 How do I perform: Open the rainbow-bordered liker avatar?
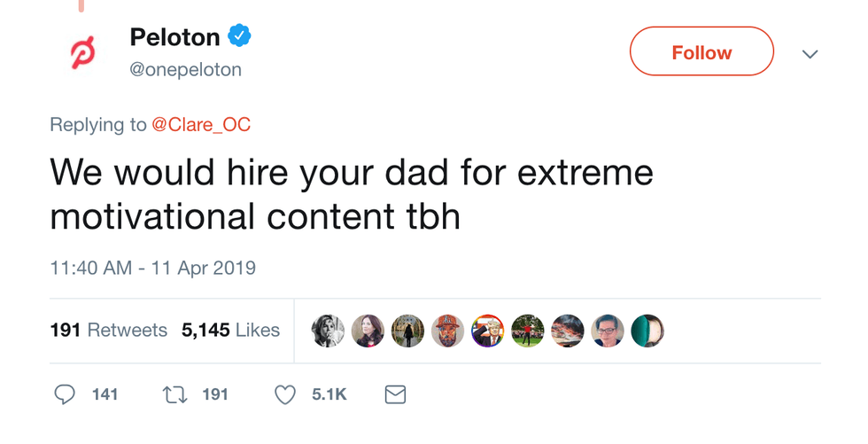(487, 331)
